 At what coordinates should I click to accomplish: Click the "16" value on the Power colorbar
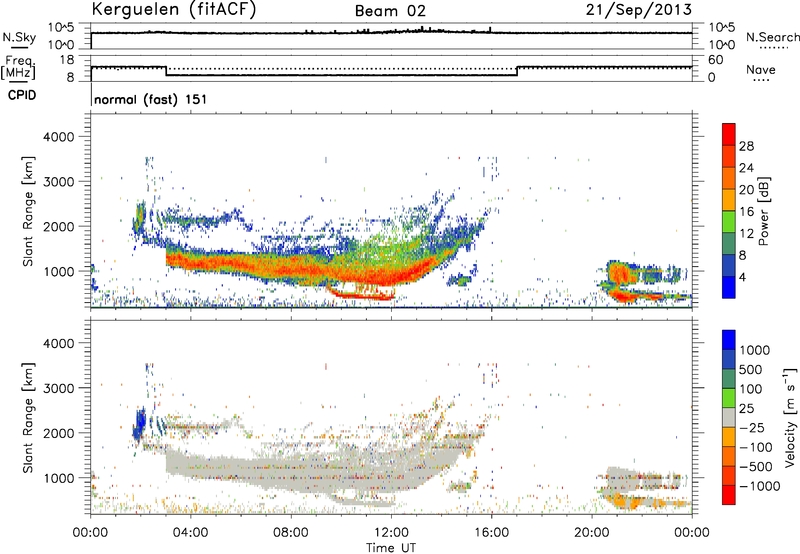(746, 212)
